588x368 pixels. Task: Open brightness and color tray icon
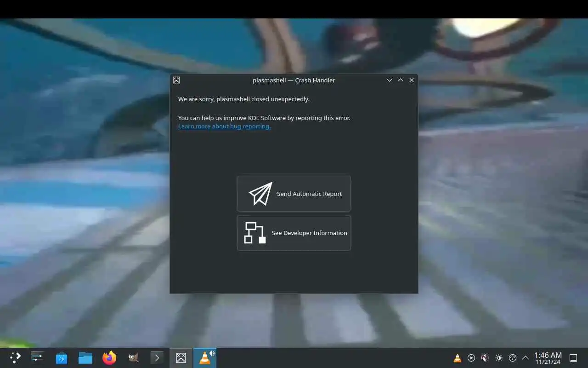[499, 358]
